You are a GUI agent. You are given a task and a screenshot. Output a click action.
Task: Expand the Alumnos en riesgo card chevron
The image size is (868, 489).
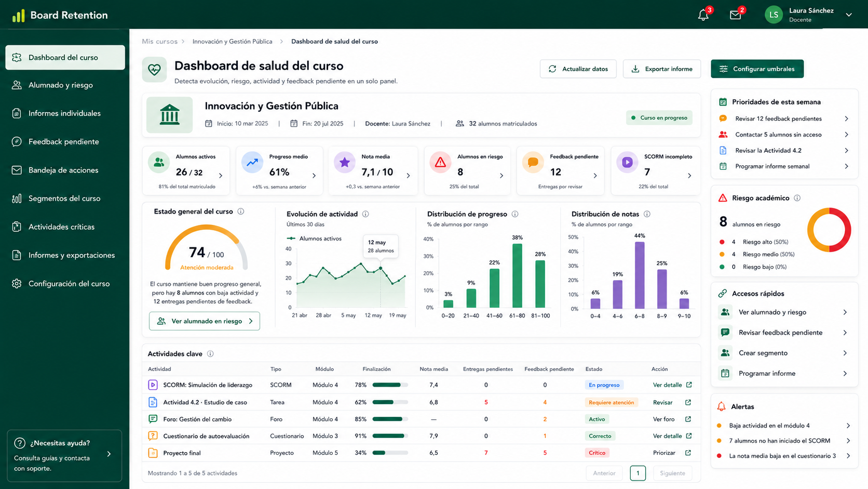pos(501,176)
